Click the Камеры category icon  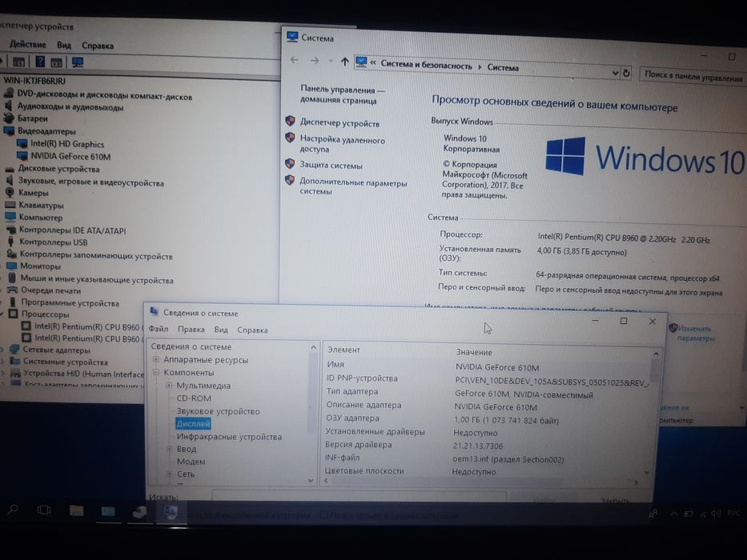[x=10, y=192]
